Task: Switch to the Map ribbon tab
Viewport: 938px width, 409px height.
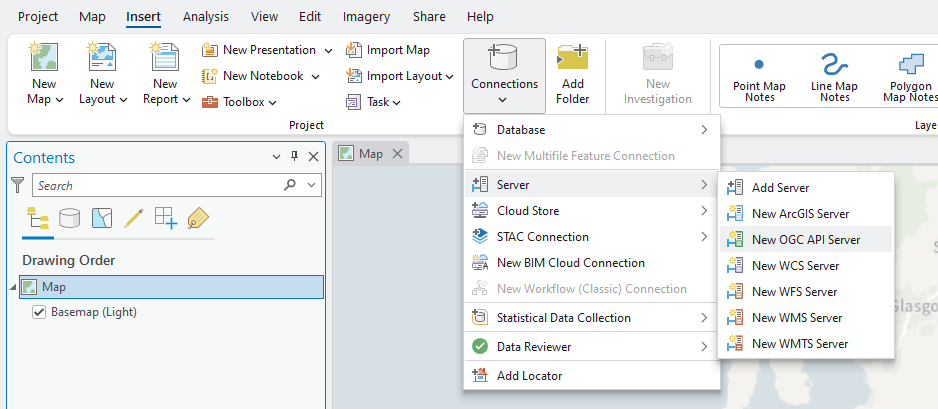Action: click(x=92, y=17)
